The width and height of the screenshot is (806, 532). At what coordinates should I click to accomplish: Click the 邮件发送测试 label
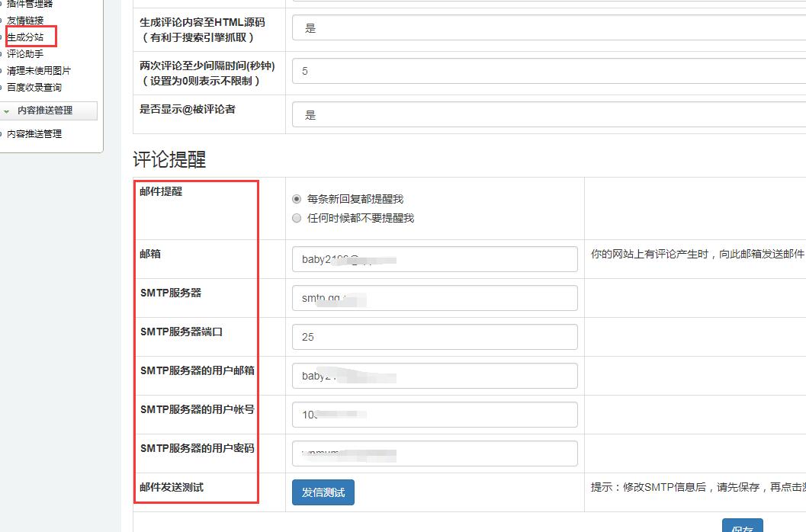[172, 487]
